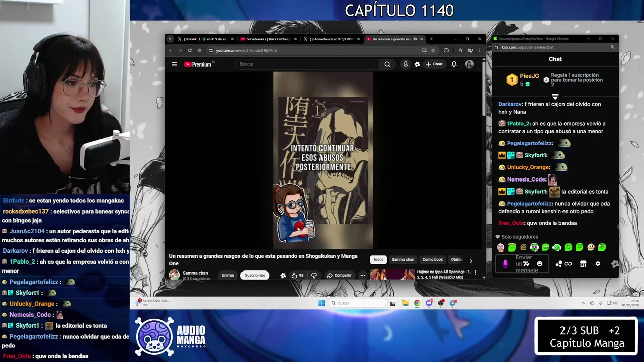Show more category chips with the arrow
644x362 pixels.
pyautogui.click(x=471, y=261)
